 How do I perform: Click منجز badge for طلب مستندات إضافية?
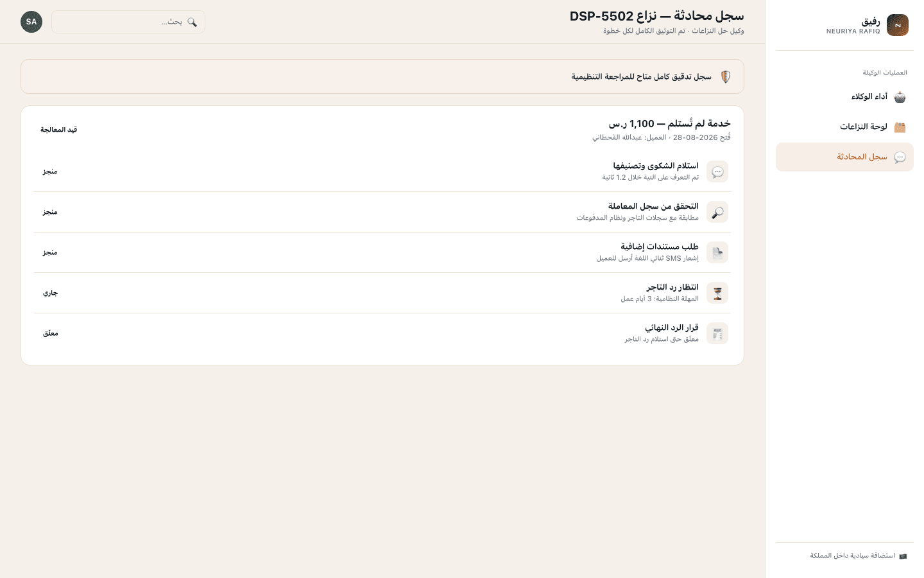click(50, 252)
